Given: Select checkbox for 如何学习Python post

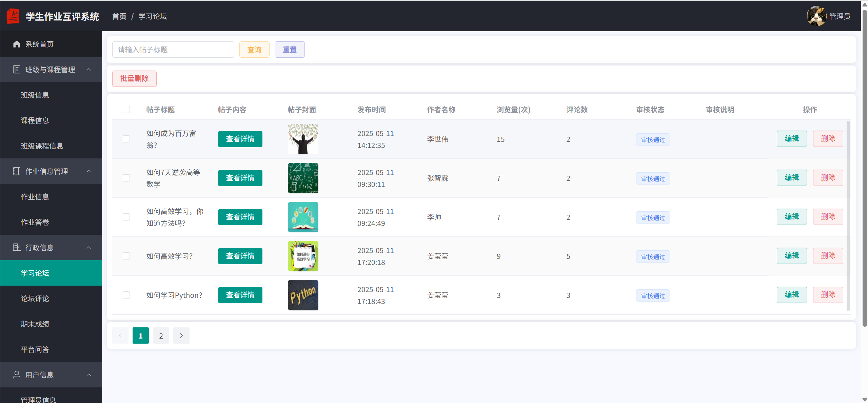Looking at the screenshot, I should coord(126,295).
